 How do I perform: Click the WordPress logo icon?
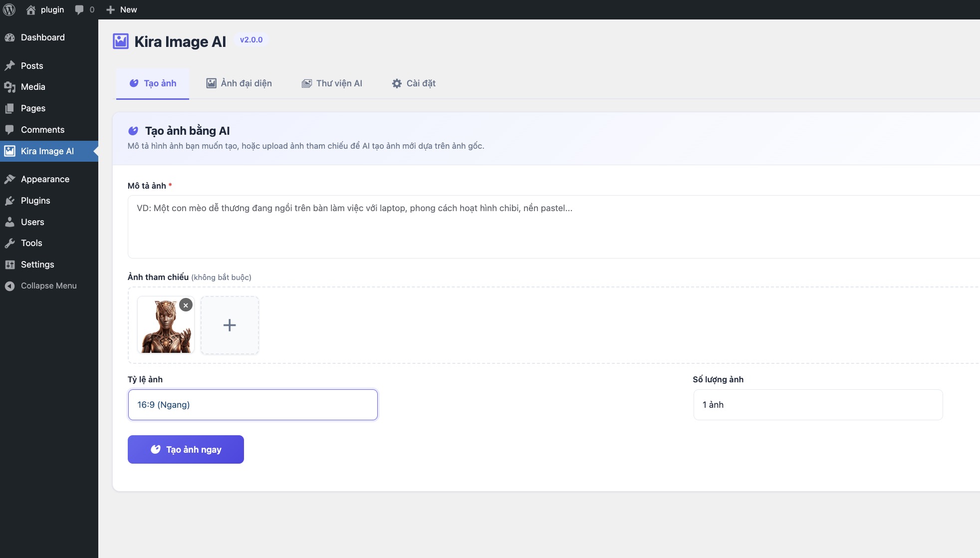9,9
